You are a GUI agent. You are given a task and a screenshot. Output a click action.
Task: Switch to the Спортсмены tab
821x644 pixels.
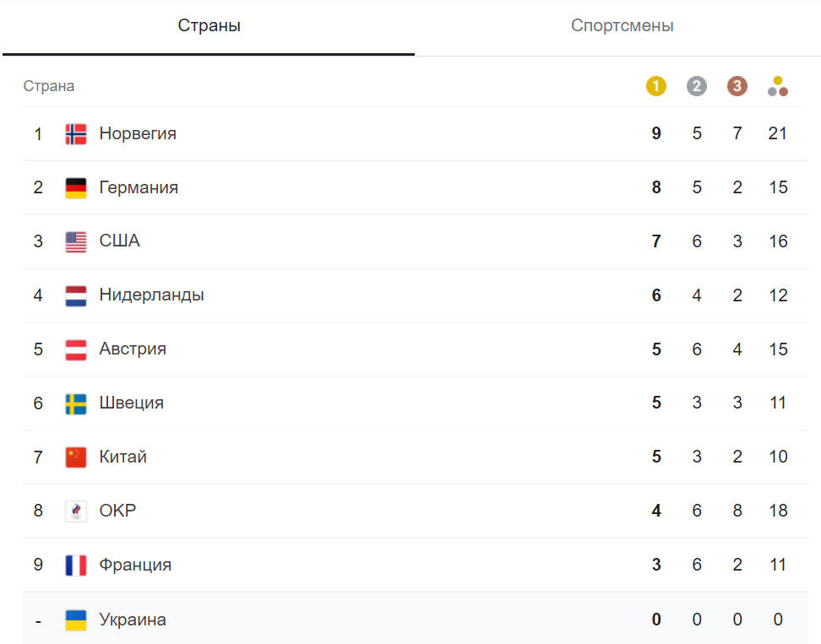[x=622, y=26]
